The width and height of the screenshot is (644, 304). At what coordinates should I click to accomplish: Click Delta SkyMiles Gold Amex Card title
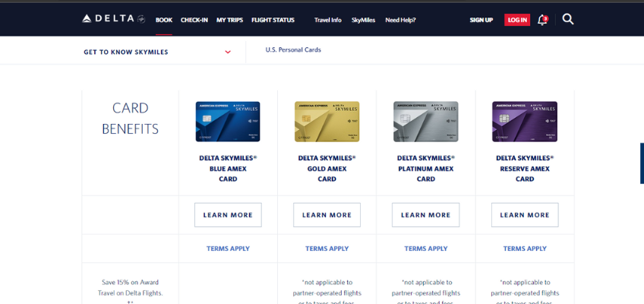pyautogui.click(x=327, y=169)
